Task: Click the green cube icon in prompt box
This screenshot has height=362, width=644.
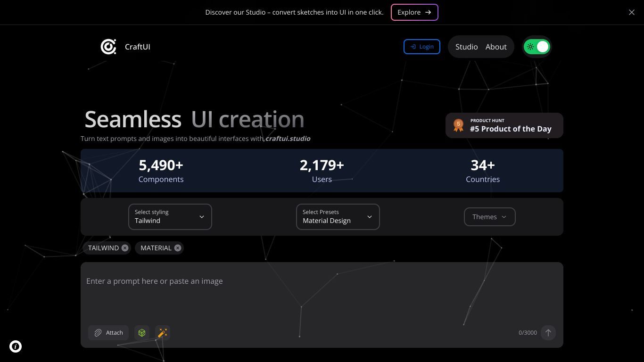Action: click(142, 333)
